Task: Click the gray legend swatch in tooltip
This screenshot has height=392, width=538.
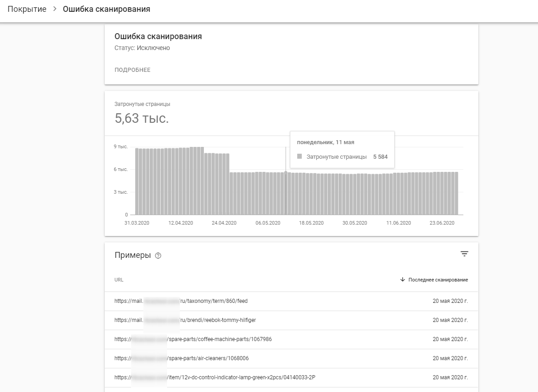Action: 299,156
